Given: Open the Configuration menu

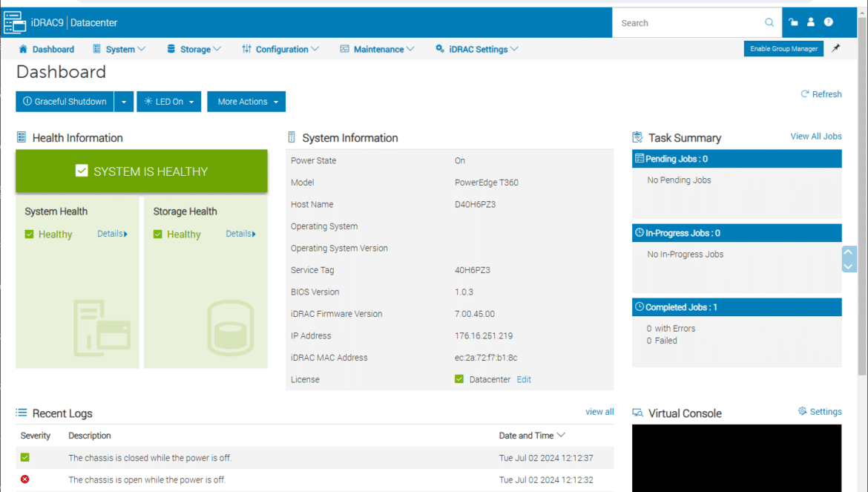Looking at the screenshot, I should coord(280,49).
